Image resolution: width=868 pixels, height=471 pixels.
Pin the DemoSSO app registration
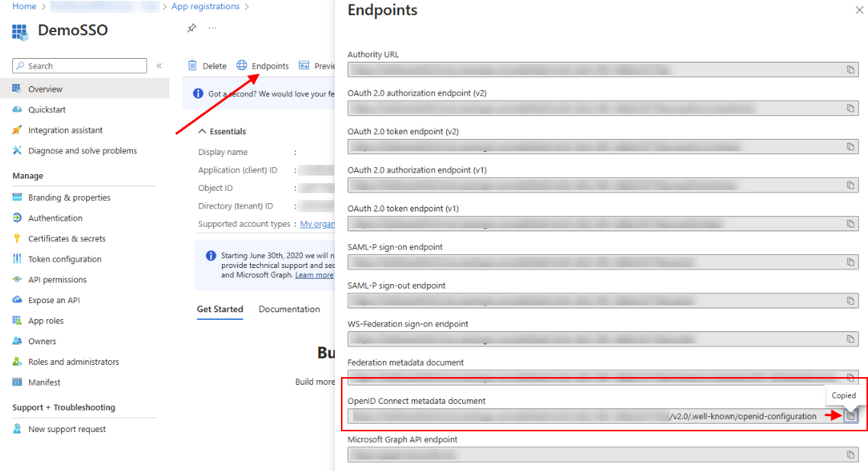click(191, 28)
